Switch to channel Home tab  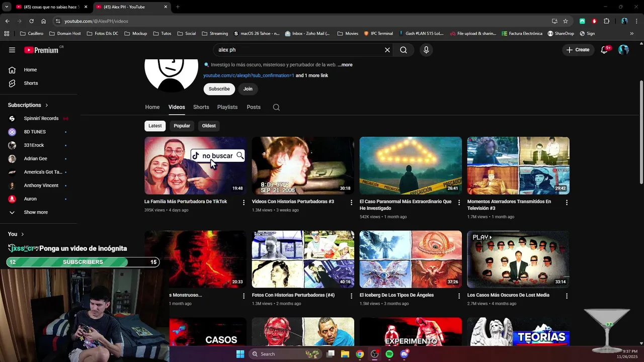(x=152, y=107)
